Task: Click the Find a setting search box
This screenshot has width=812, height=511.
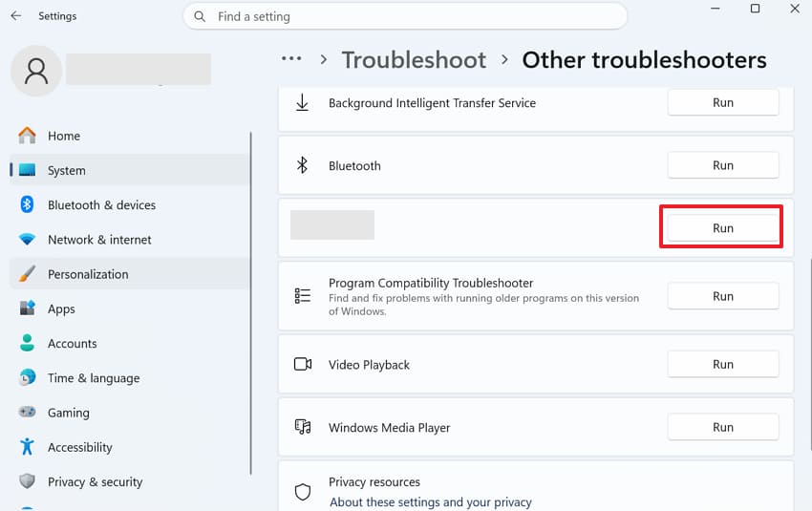Action: click(x=405, y=16)
